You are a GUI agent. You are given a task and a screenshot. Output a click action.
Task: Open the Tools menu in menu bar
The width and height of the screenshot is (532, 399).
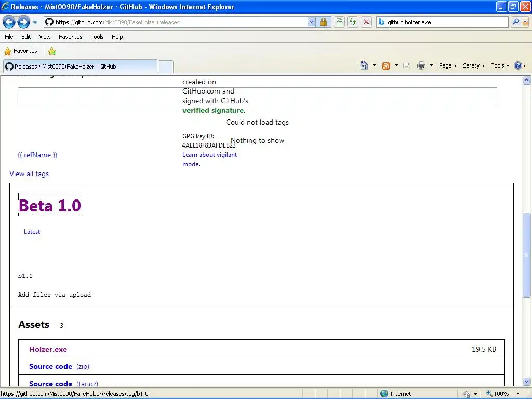[x=97, y=37]
